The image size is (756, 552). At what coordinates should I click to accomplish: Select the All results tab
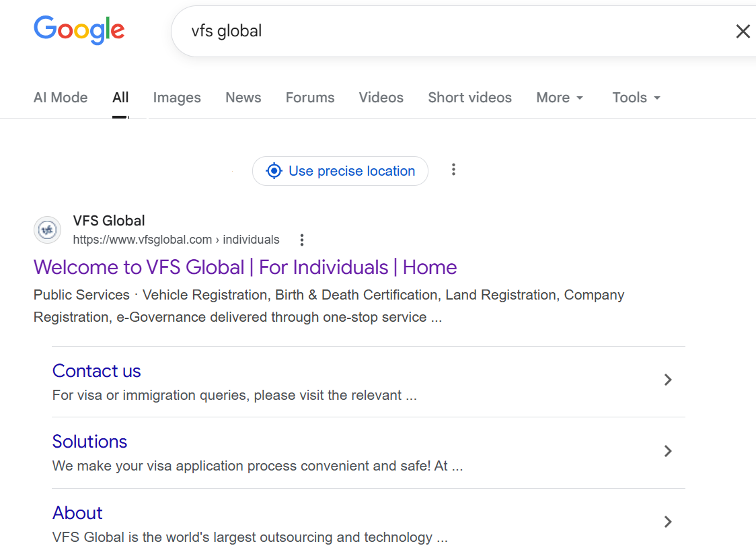point(120,98)
